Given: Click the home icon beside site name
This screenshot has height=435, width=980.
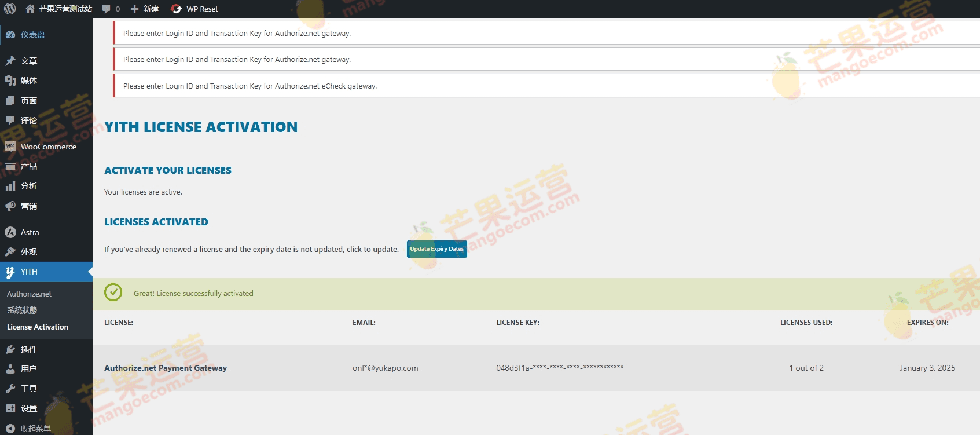Looking at the screenshot, I should 30,9.
